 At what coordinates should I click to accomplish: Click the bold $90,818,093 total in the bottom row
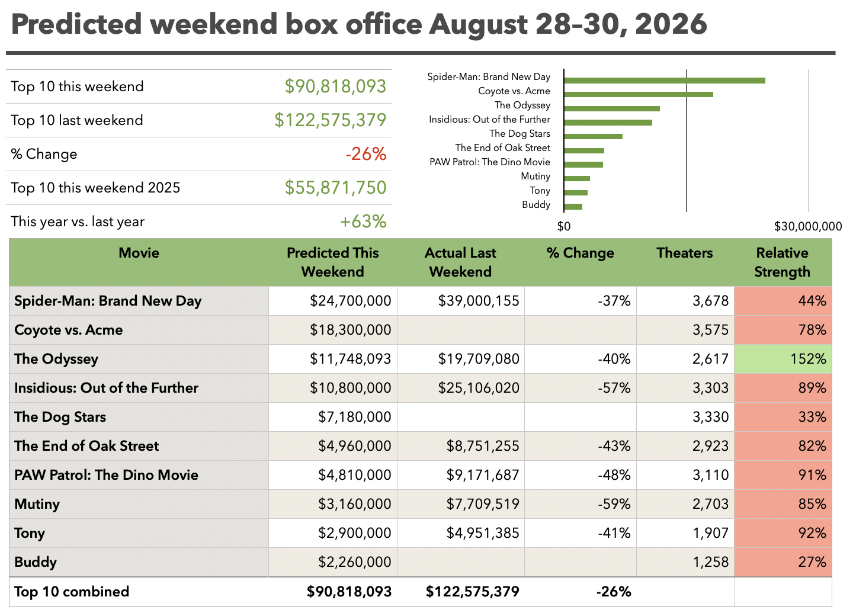[x=349, y=592]
